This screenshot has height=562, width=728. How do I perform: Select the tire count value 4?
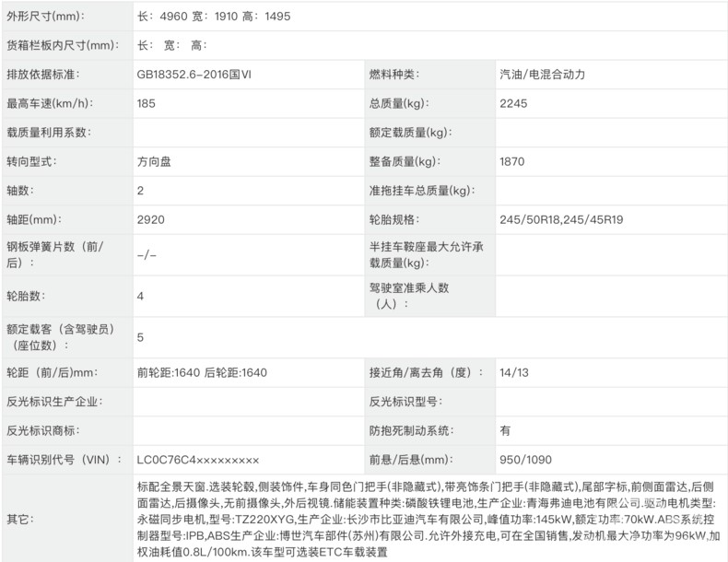[140, 296]
